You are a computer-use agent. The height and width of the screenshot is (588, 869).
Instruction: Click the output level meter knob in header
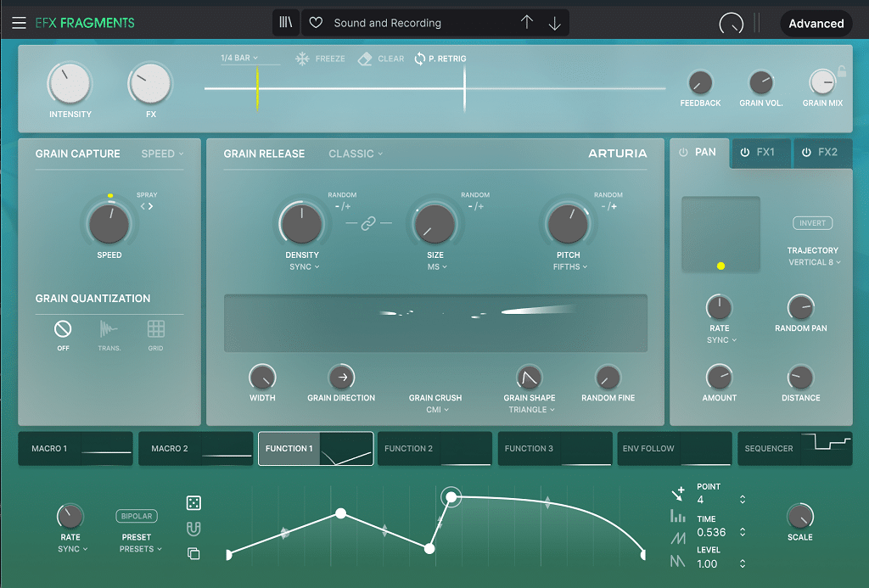(x=731, y=23)
